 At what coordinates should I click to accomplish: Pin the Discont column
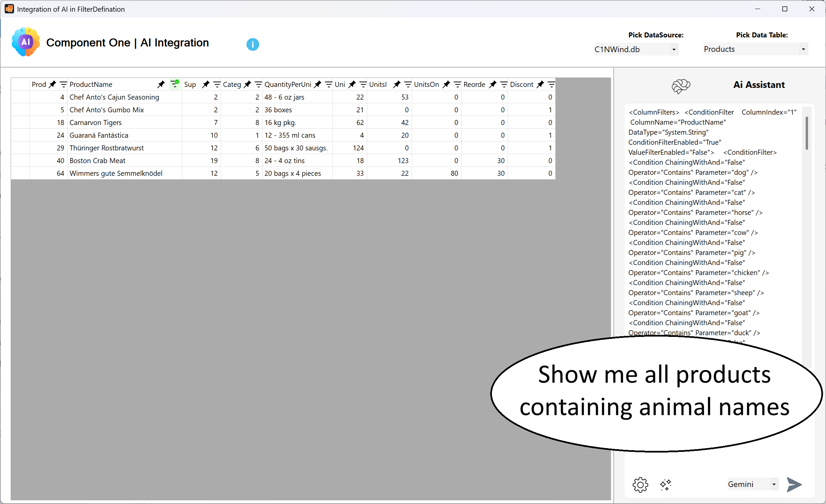click(540, 85)
